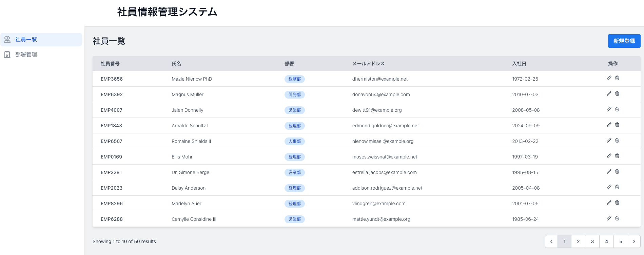Remove Ellis Mohr with trash icon
Viewport: 644px width, 255px height.
pyautogui.click(x=617, y=156)
